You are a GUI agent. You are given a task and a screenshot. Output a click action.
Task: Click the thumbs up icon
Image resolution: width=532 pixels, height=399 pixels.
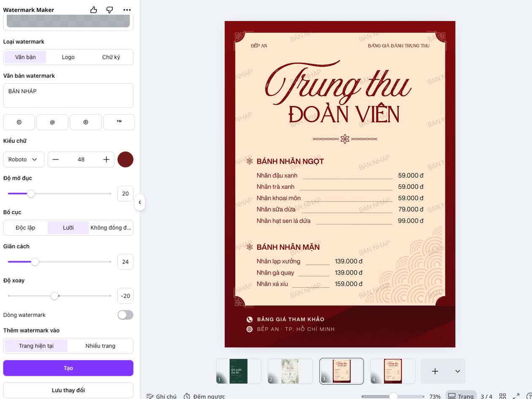tap(94, 10)
